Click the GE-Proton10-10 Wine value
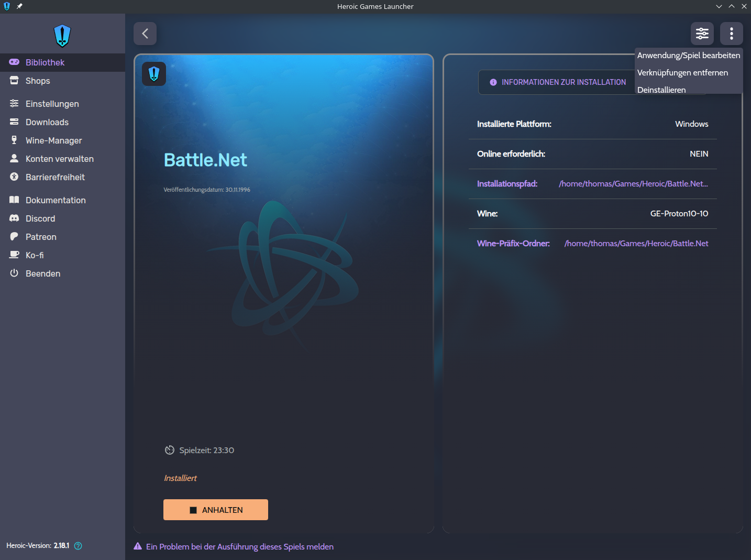This screenshot has height=560, width=751. 679,214
